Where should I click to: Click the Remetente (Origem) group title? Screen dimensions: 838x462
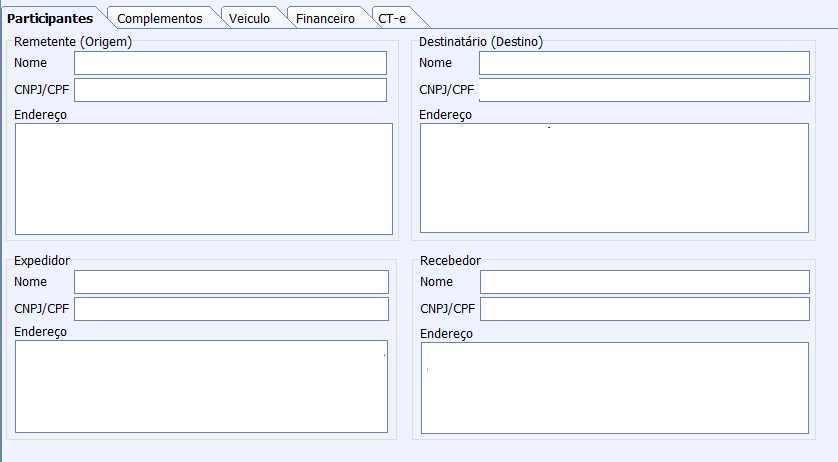(73, 42)
